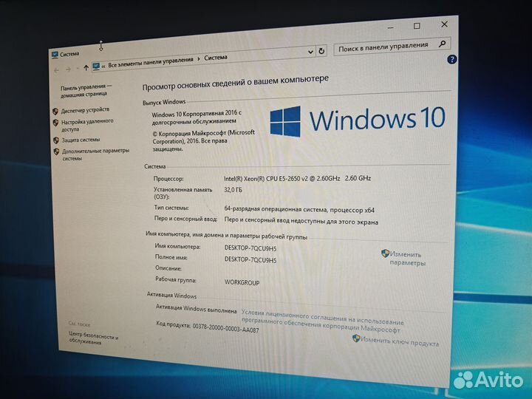Open Дополнительные параметры системы link

[95, 154]
